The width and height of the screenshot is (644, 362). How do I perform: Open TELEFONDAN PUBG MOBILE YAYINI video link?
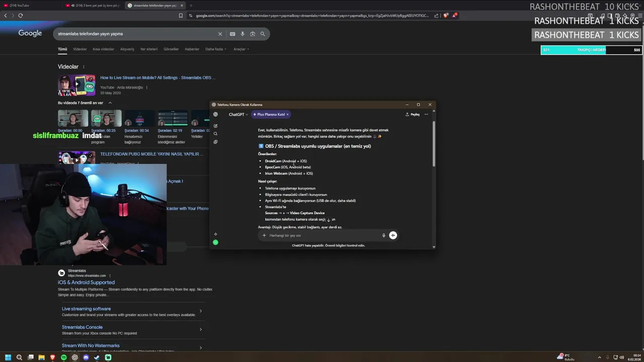[151, 154]
